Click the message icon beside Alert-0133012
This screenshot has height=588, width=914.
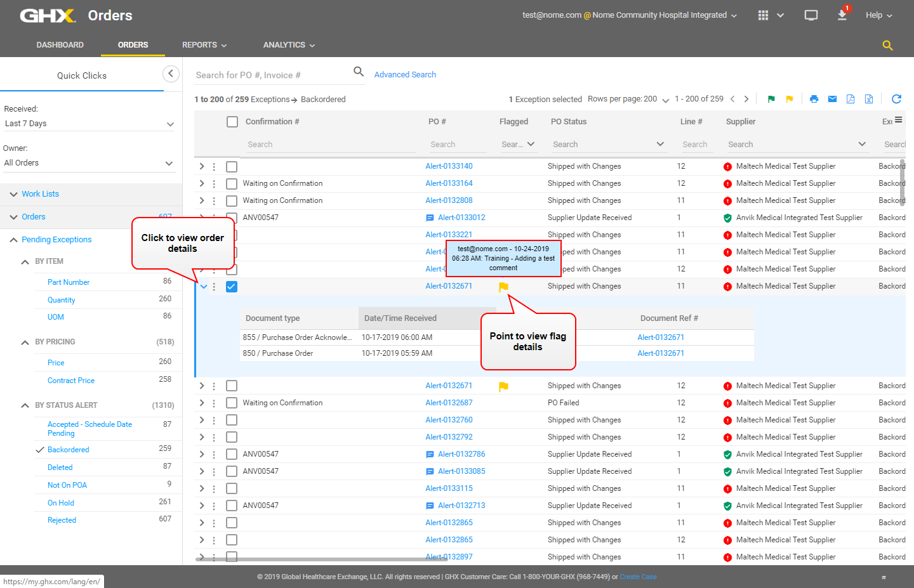(430, 218)
